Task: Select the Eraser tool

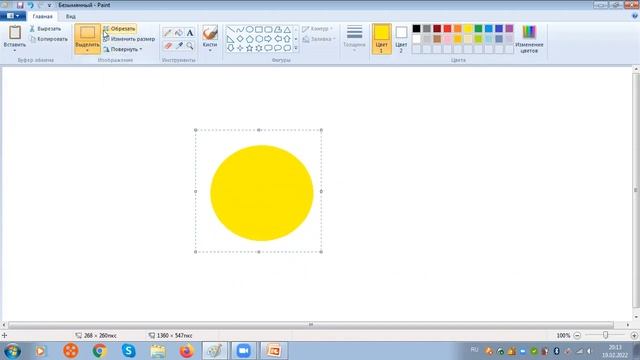Action: click(x=167, y=46)
